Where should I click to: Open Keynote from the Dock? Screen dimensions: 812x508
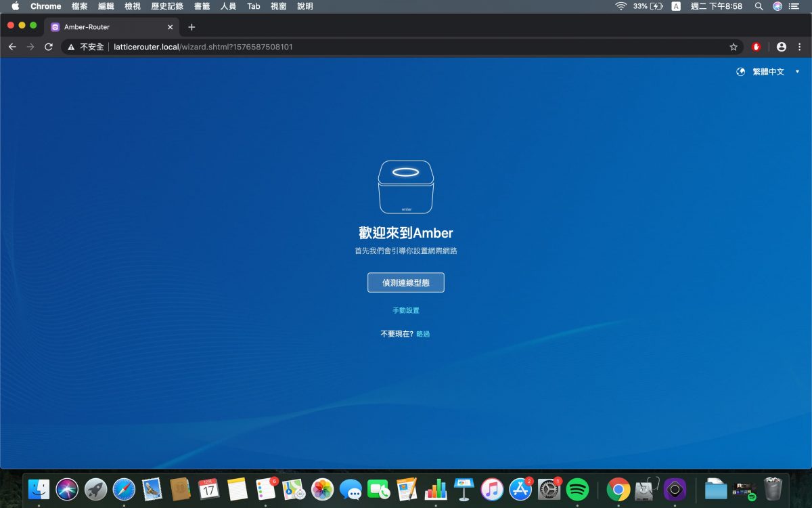click(x=464, y=488)
